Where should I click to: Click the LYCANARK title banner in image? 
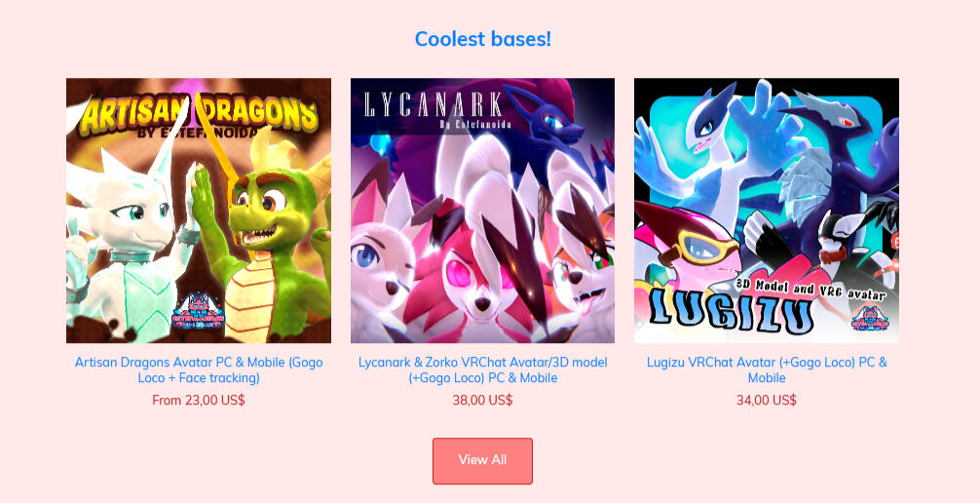tap(433, 105)
